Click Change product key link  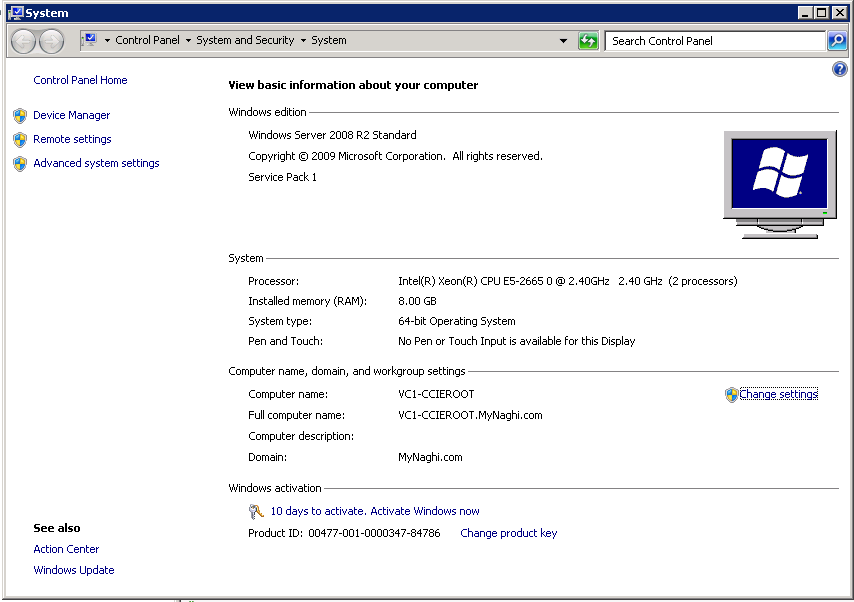tap(508, 534)
